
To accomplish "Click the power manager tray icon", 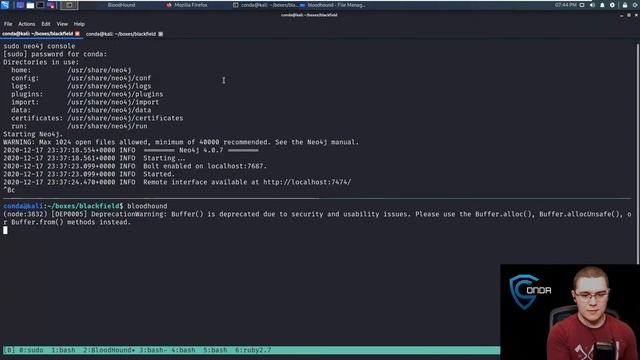I will pyautogui.click(x=612, y=5).
